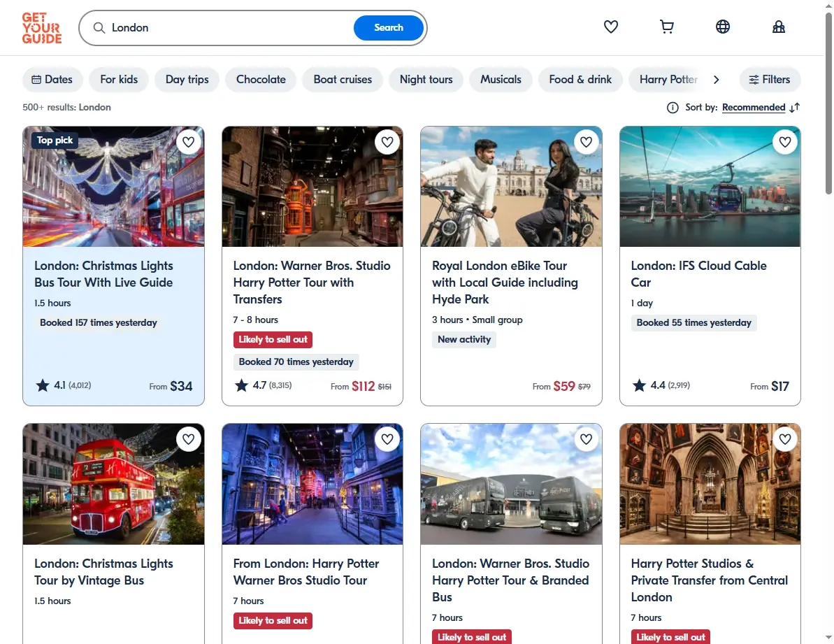Click the blue Search button
The height and width of the screenshot is (644, 834).
coord(388,28)
